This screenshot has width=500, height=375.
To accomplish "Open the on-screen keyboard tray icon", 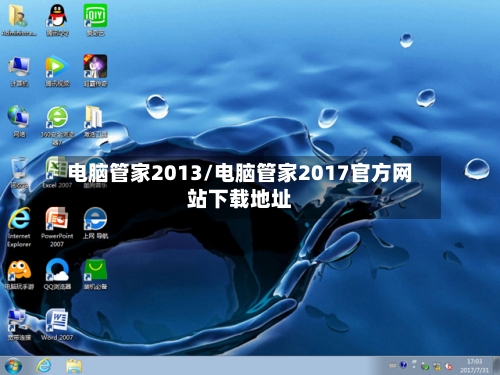I will (x=392, y=366).
